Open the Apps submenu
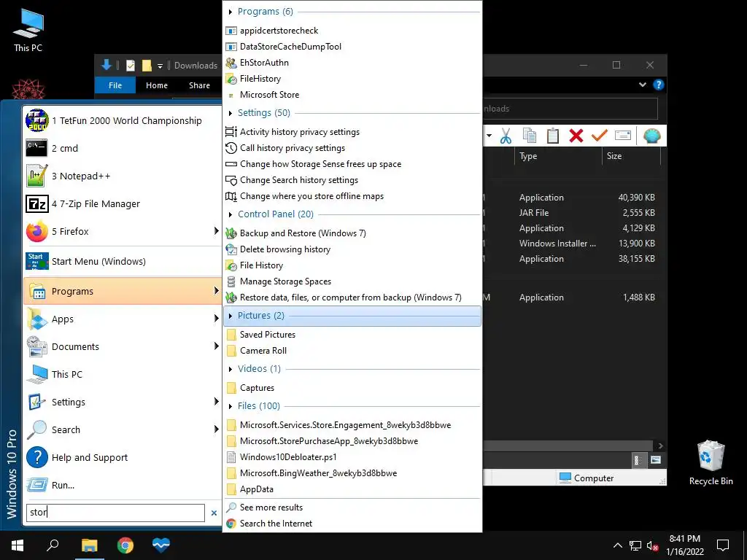Image resolution: width=747 pixels, height=560 pixels. click(x=122, y=319)
